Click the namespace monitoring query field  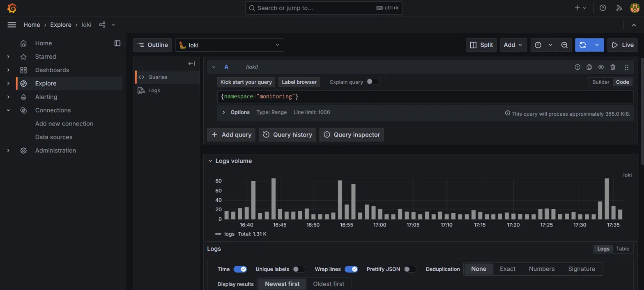click(425, 97)
